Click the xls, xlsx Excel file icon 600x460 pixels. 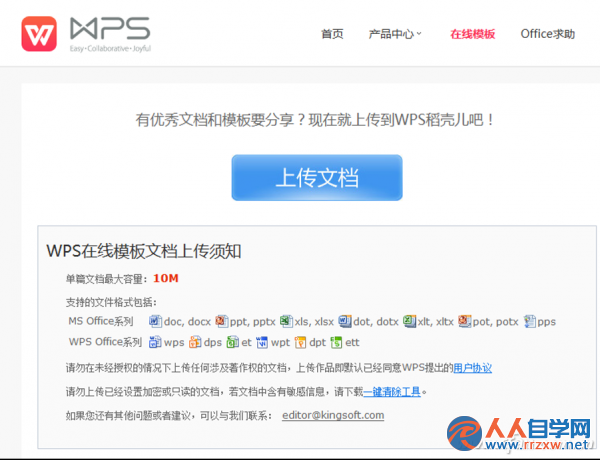286,321
